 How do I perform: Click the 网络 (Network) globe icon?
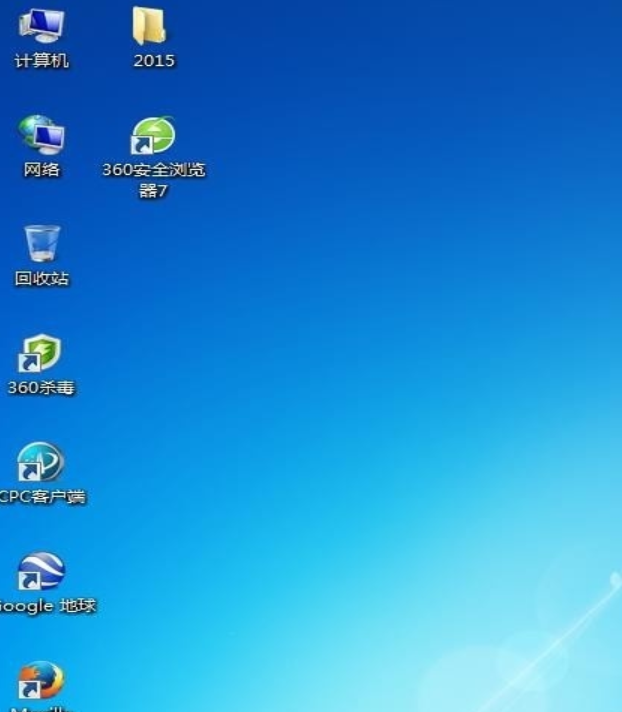[41, 135]
